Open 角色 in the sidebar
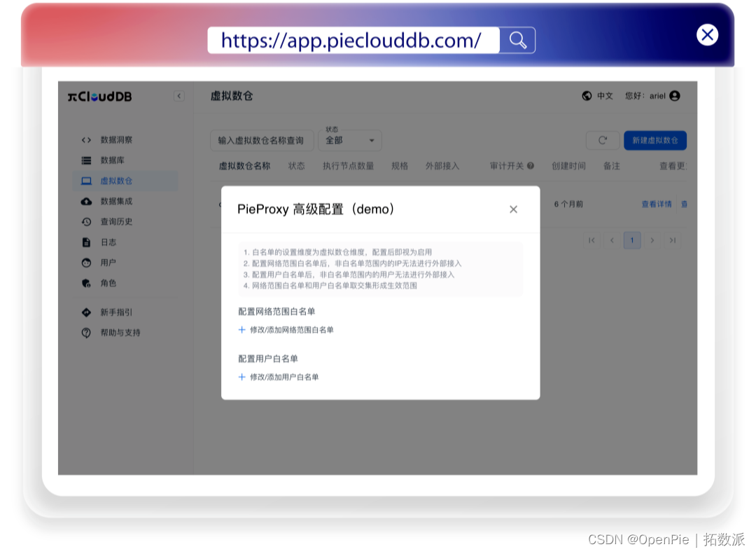 coord(125,283)
